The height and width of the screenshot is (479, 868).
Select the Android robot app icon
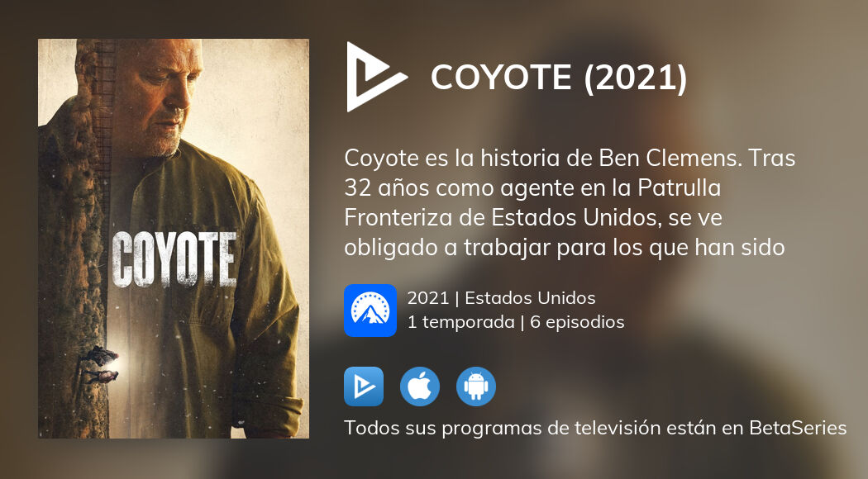(x=476, y=387)
